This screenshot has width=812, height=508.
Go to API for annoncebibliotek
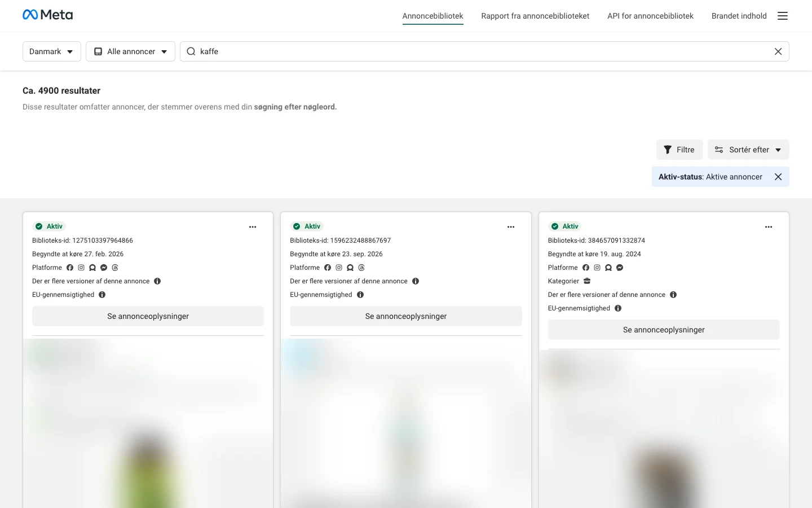tap(650, 16)
